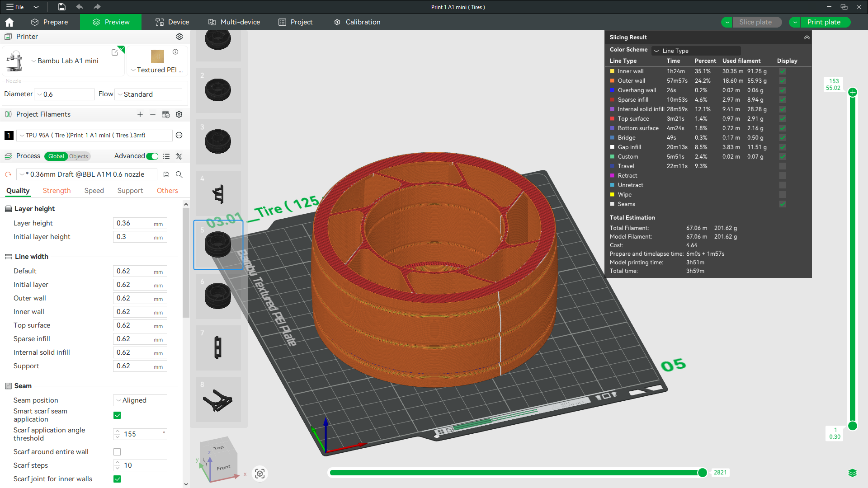Screen dimensions: 868x488
Task: Open the Multi-device tab
Action: (x=234, y=22)
